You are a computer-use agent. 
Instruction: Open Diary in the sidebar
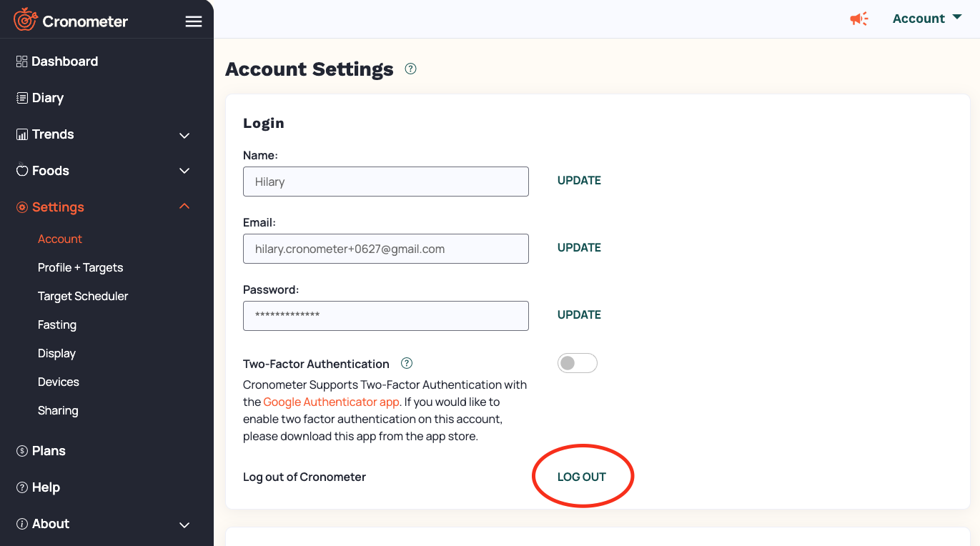(47, 98)
